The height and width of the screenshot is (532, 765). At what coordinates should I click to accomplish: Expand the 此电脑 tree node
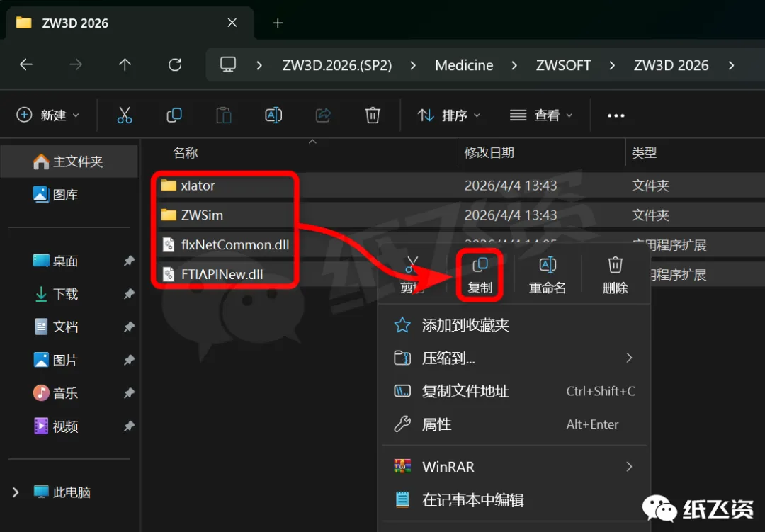click(16, 492)
